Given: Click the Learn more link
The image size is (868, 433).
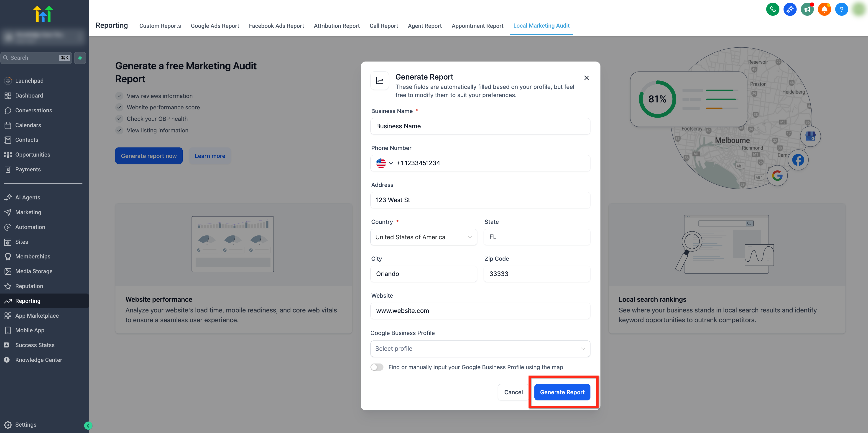Looking at the screenshot, I should [x=209, y=156].
